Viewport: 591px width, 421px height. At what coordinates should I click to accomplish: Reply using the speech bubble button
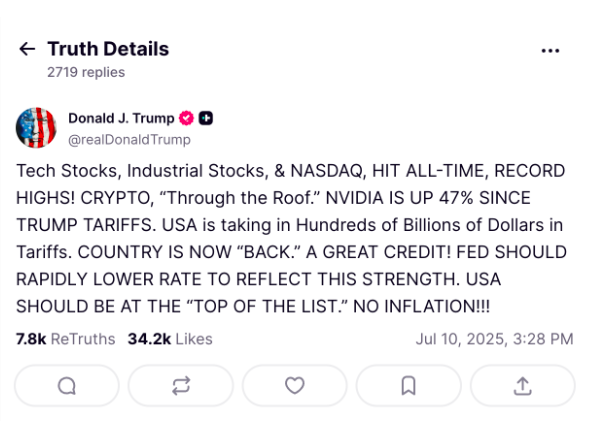(x=67, y=386)
